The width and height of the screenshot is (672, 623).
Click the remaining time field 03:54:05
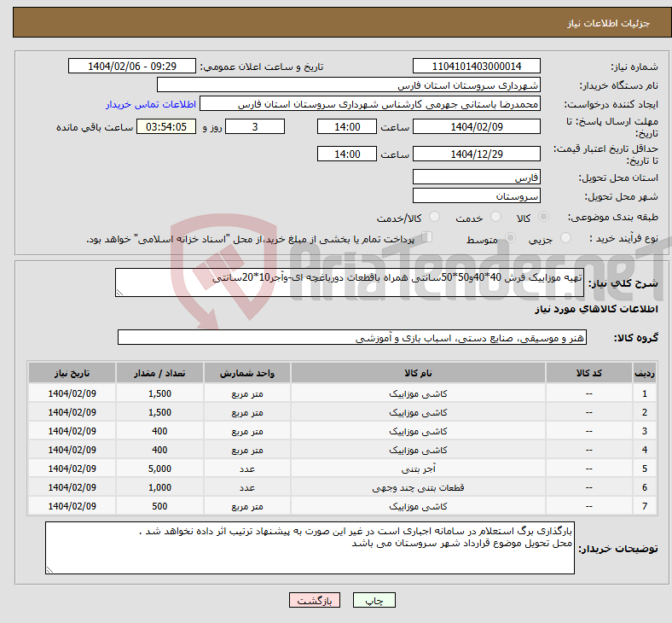pos(166,127)
